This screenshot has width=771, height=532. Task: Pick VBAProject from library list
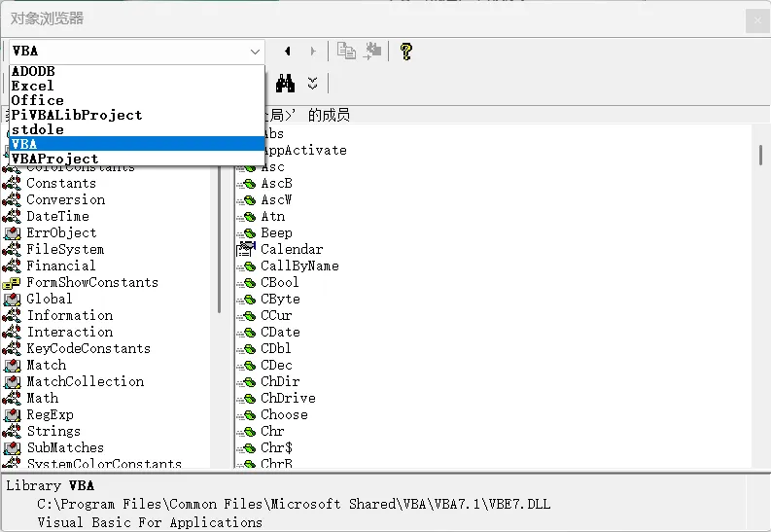pos(137,159)
